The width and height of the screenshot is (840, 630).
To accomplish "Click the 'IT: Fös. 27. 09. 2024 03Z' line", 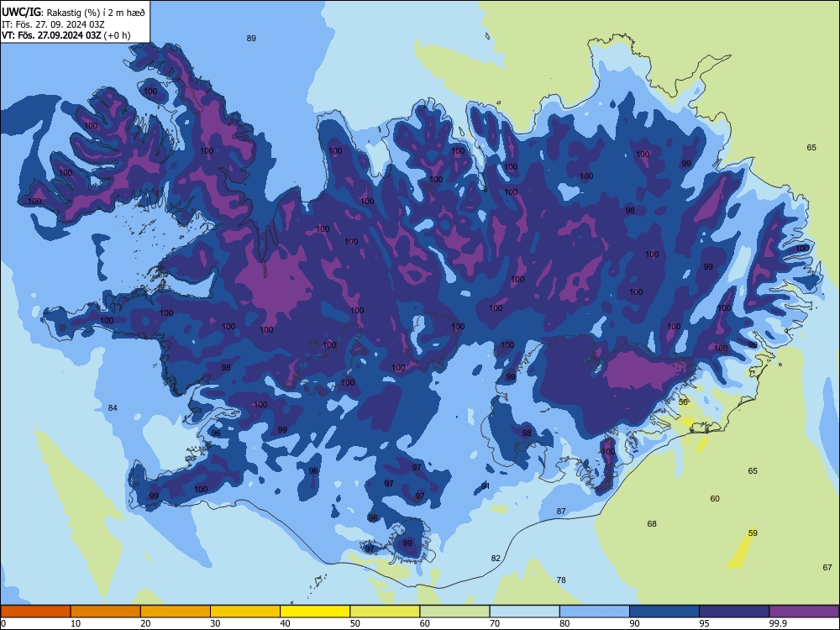I will (53, 24).
